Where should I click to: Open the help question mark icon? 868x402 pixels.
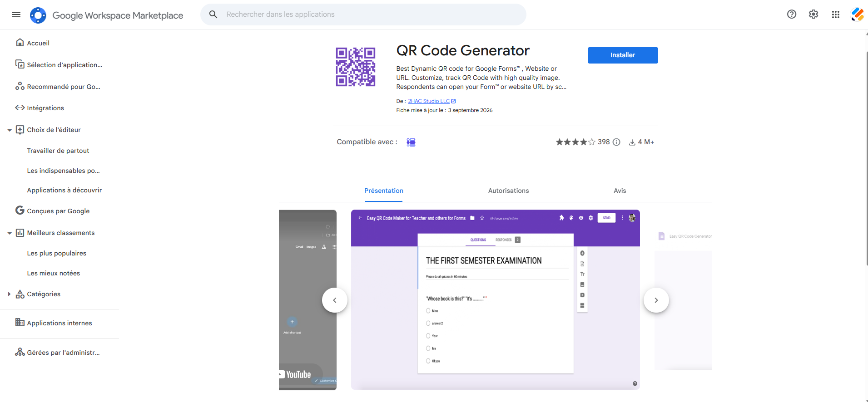792,15
